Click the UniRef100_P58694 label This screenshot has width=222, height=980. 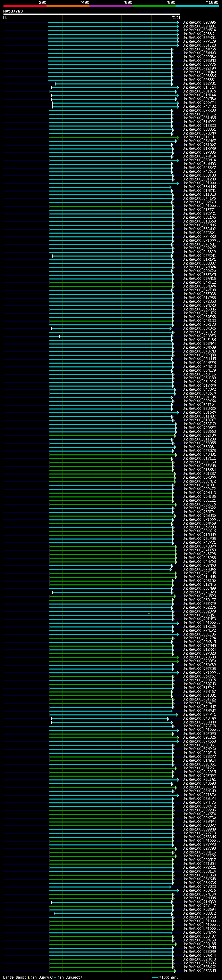click(x=199, y=910)
